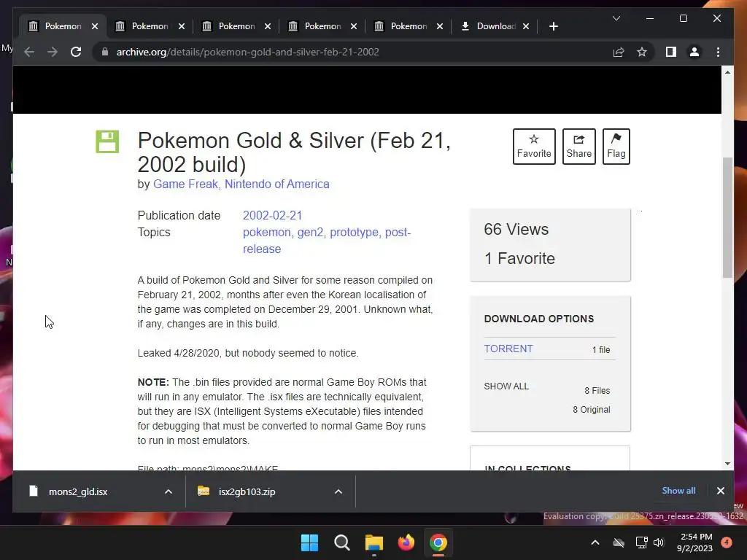This screenshot has width=747, height=560.
Task: Expand options for mons2_gld.isx download
Action: click(x=169, y=491)
